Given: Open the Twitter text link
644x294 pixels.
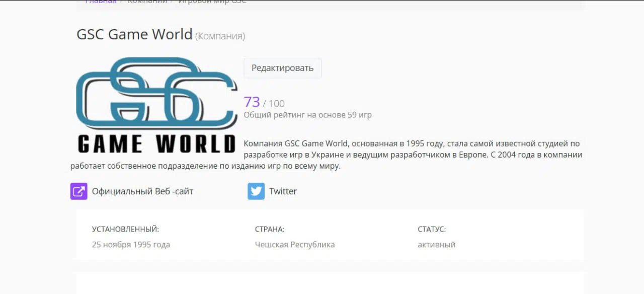Looking at the screenshot, I should coord(283,191).
